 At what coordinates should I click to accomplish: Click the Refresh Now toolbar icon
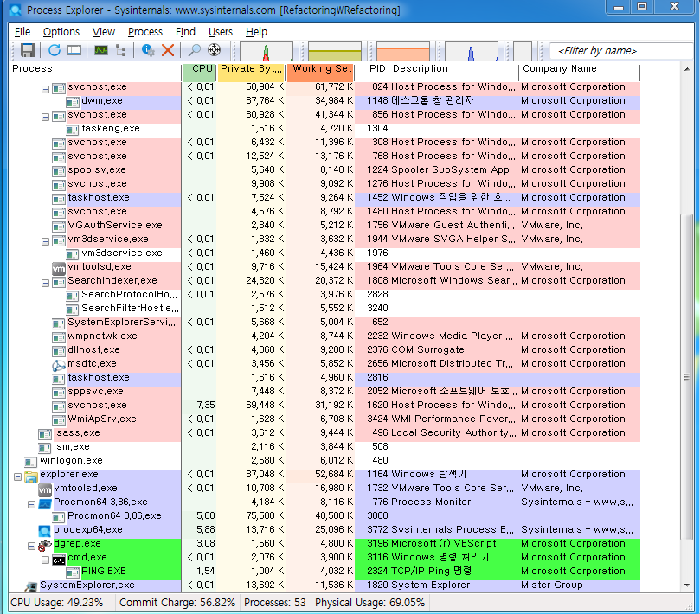pos(55,50)
